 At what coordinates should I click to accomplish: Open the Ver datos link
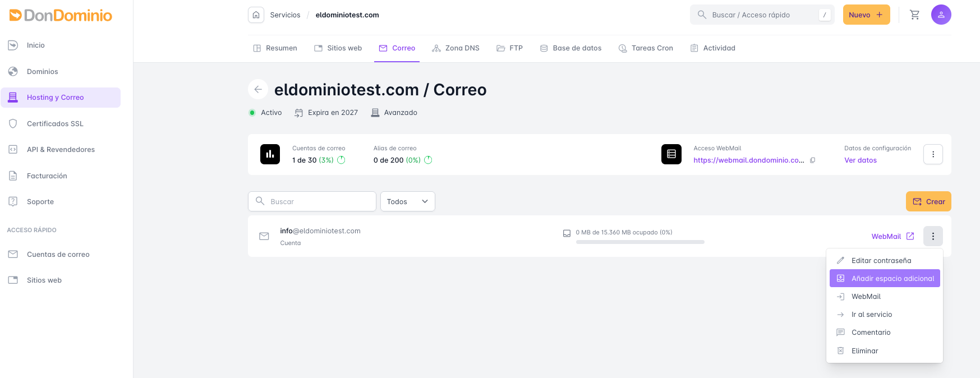click(861, 160)
